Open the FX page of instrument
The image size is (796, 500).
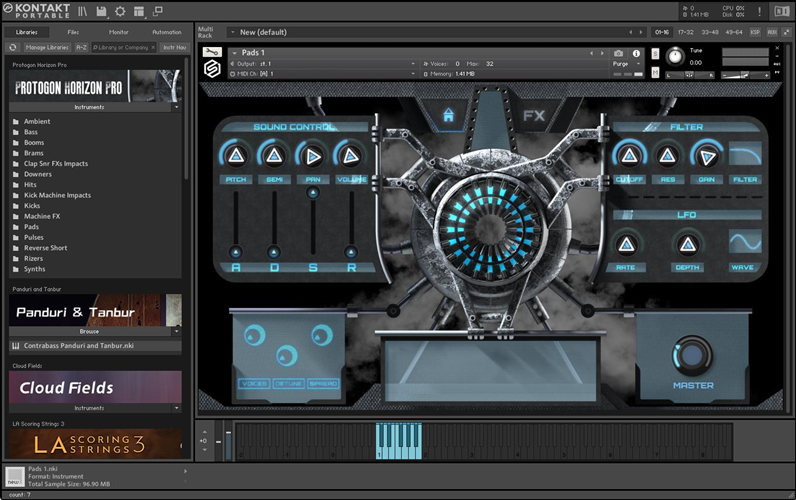(533, 115)
